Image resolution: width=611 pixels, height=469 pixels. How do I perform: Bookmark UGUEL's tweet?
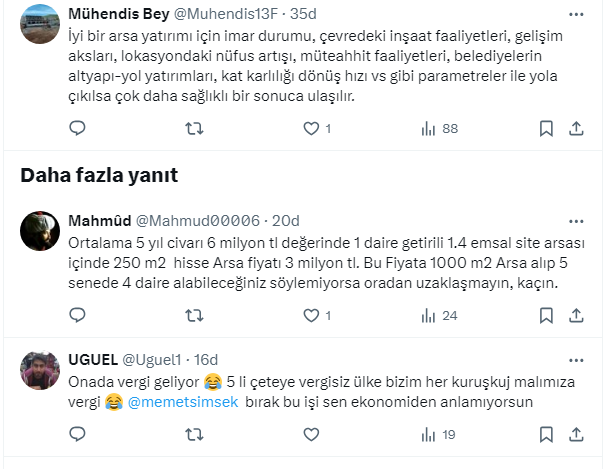tap(546, 435)
